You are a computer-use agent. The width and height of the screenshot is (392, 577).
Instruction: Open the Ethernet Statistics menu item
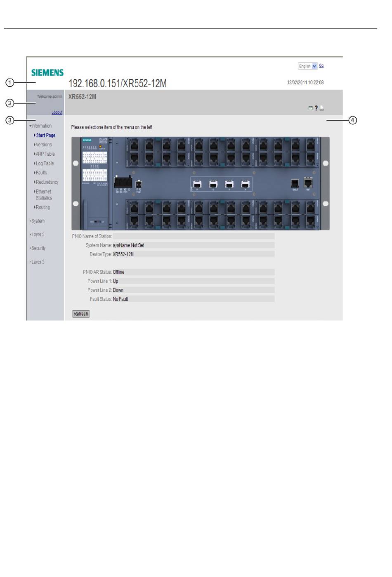[x=43, y=195]
